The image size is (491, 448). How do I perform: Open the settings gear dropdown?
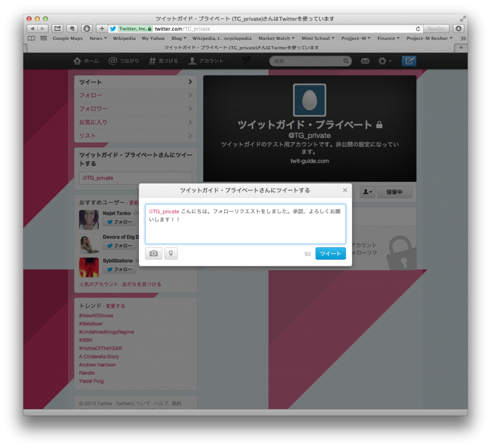(x=385, y=61)
